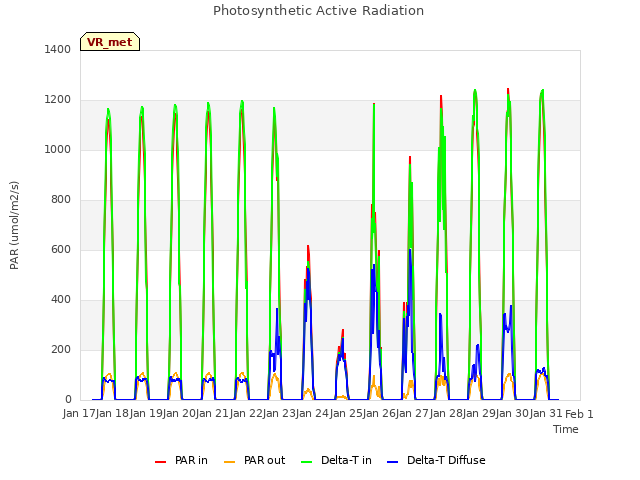The width and height of the screenshot is (640, 480).
Task: Click the 800 y-axis tick label
Action: (x=61, y=200)
